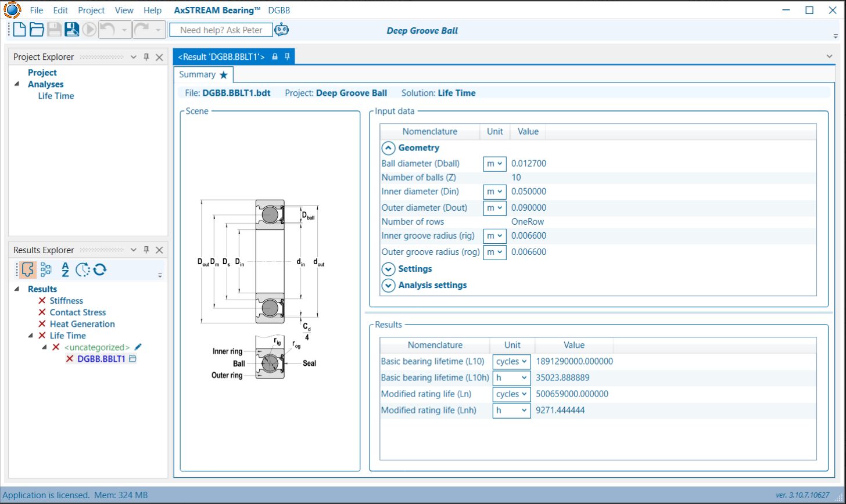Select Project in Project Explorer
Image resolution: width=846 pixels, height=504 pixels.
point(42,73)
